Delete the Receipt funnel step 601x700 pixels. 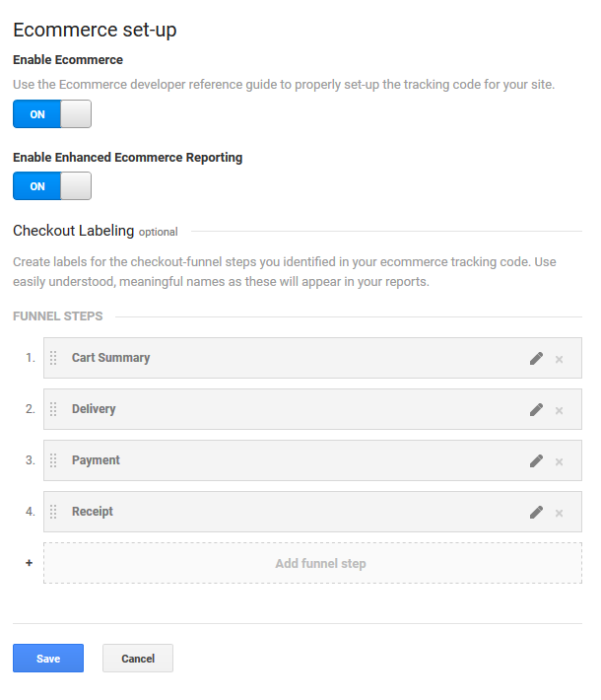pyautogui.click(x=559, y=514)
